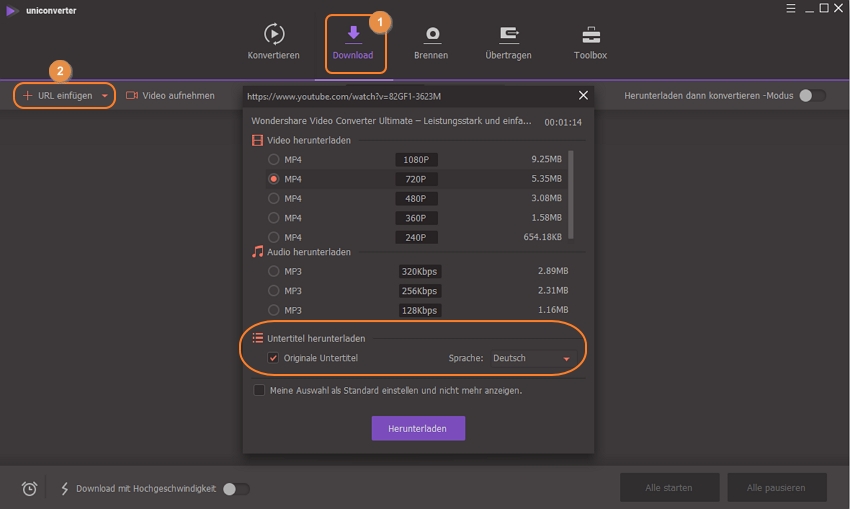Toggle Herunterladen dann konvertieren mode switch
Image resolution: width=850 pixels, height=509 pixels.
coord(813,95)
